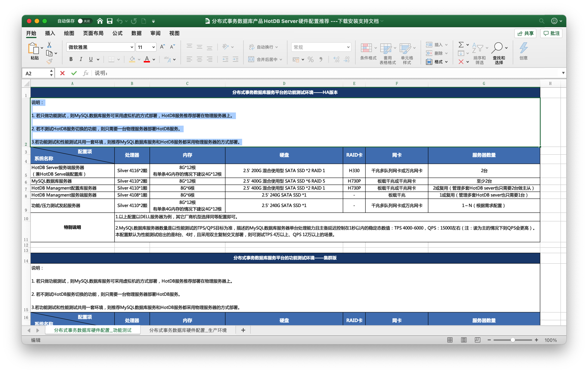The image size is (588, 373).
Task: Click the Paste clipboard icon
Action: (x=34, y=48)
